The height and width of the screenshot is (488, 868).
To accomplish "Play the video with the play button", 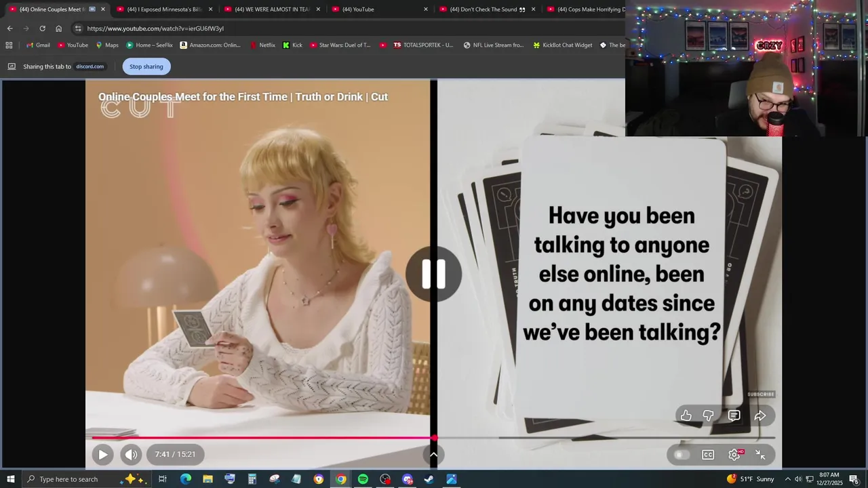I will pos(102,455).
